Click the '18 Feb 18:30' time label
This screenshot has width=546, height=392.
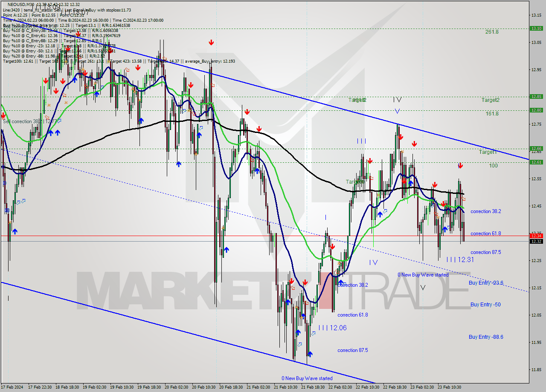tap(67, 387)
